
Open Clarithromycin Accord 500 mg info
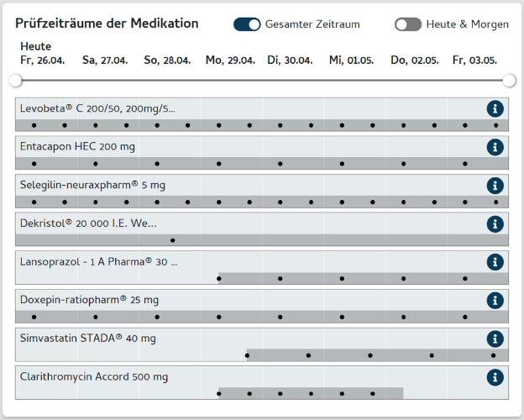[x=495, y=377]
